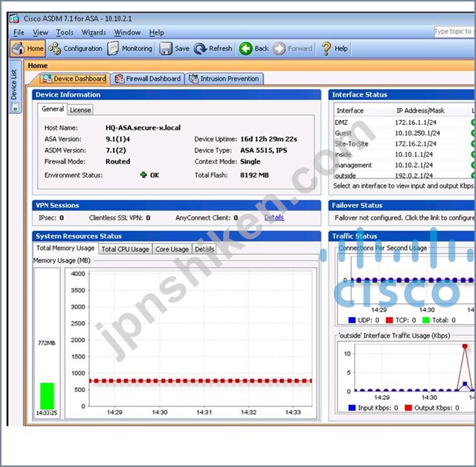Select the inside interface row
The width and height of the screenshot is (476, 467).
pyautogui.click(x=404, y=154)
